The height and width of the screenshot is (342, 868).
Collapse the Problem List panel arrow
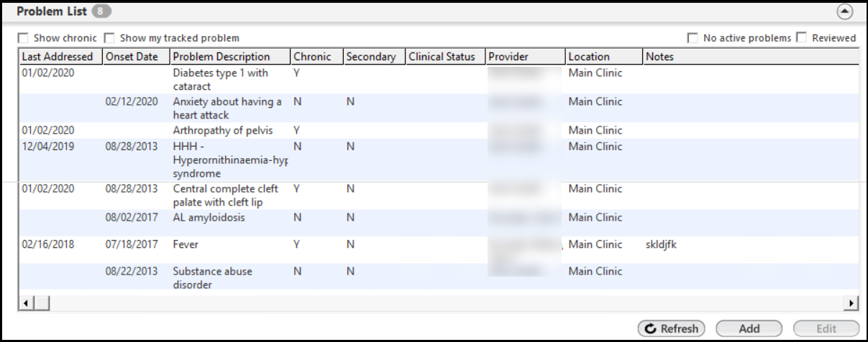[846, 12]
